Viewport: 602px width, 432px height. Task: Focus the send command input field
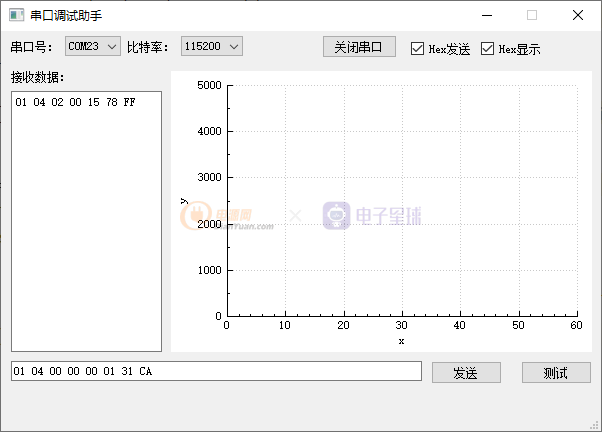215,371
